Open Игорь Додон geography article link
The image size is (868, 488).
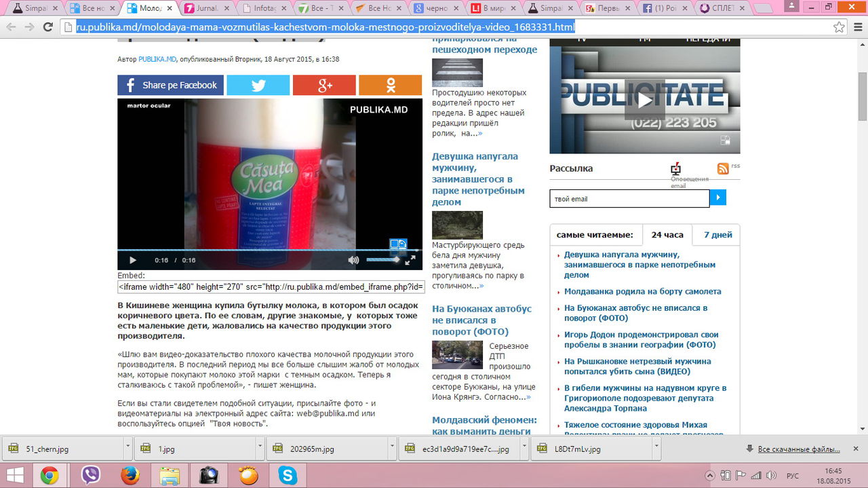point(642,339)
